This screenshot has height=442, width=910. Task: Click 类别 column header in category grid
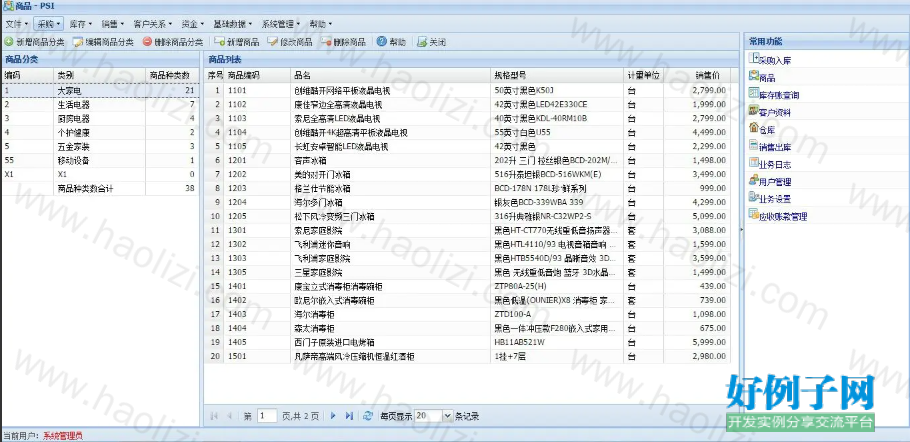point(100,75)
